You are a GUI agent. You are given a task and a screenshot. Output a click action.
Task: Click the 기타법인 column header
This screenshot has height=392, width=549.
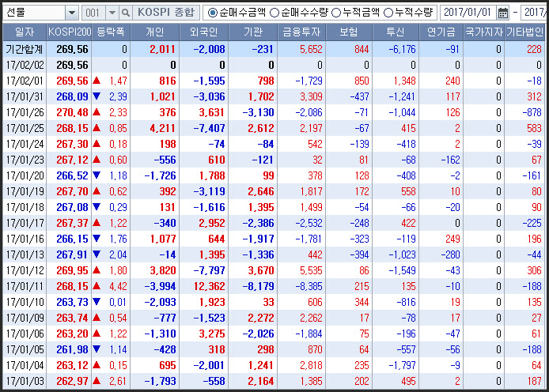[524, 32]
